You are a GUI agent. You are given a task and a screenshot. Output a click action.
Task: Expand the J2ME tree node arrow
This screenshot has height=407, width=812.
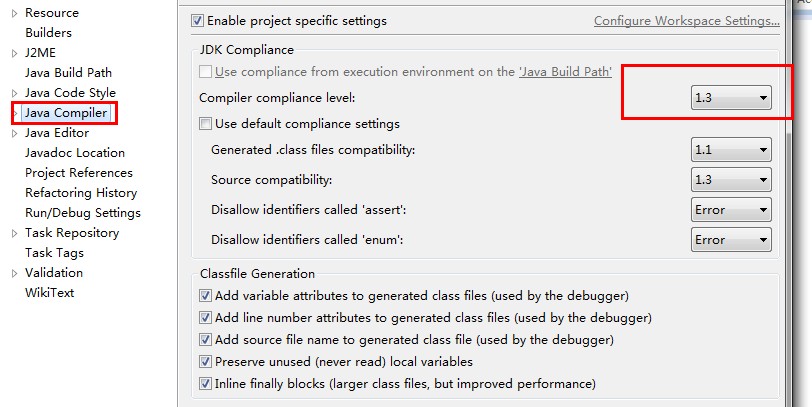(x=14, y=53)
